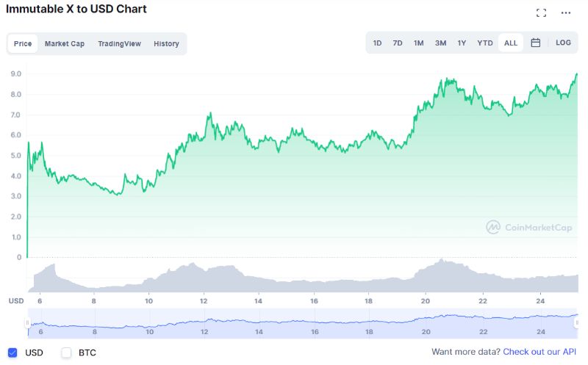Set chart range to 1D

pos(377,43)
